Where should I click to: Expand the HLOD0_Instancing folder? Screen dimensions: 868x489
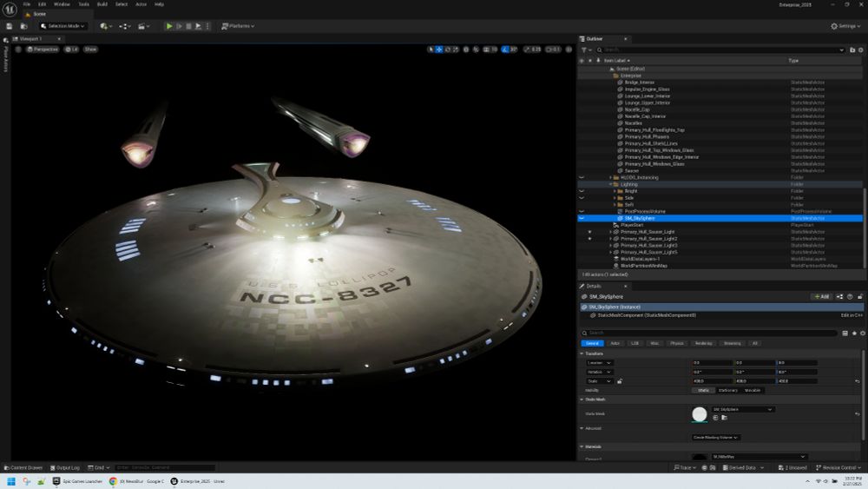tap(611, 178)
